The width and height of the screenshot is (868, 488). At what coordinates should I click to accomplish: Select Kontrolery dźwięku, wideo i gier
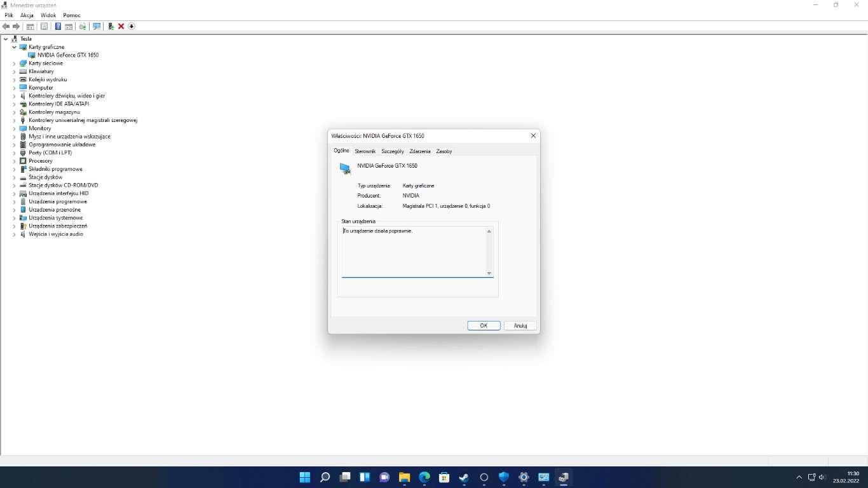point(67,96)
